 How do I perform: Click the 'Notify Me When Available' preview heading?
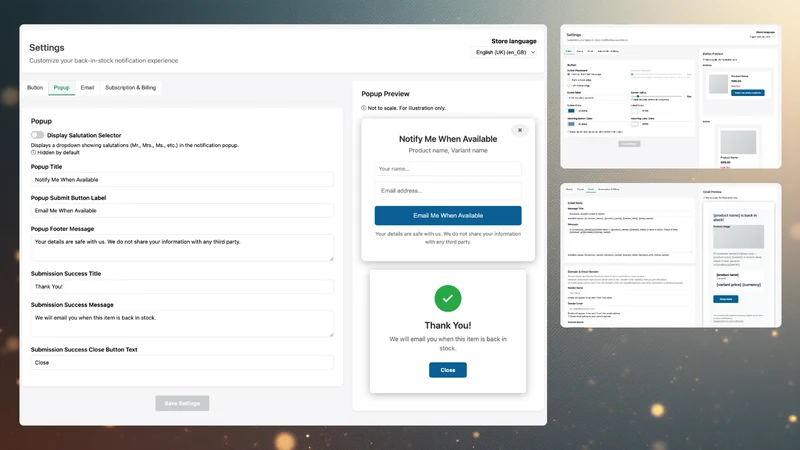448,139
